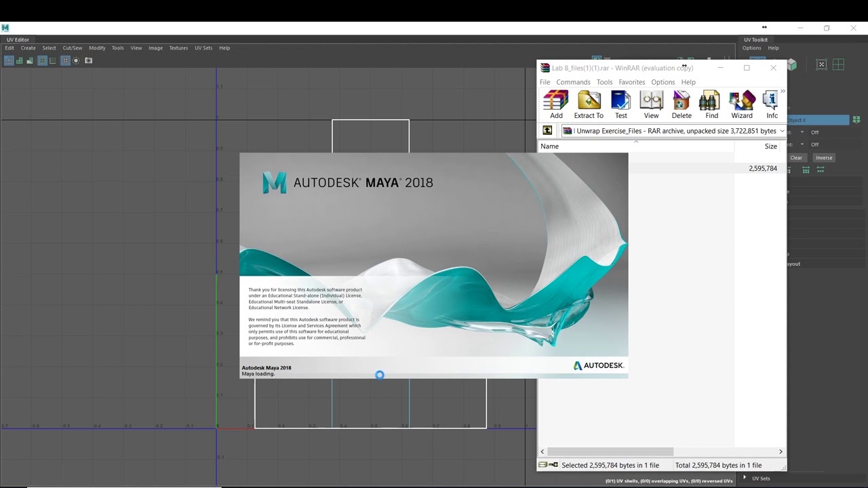Open the UV Sets menu in UV Editor
868x488 pixels.
pyautogui.click(x=203, y=48)
